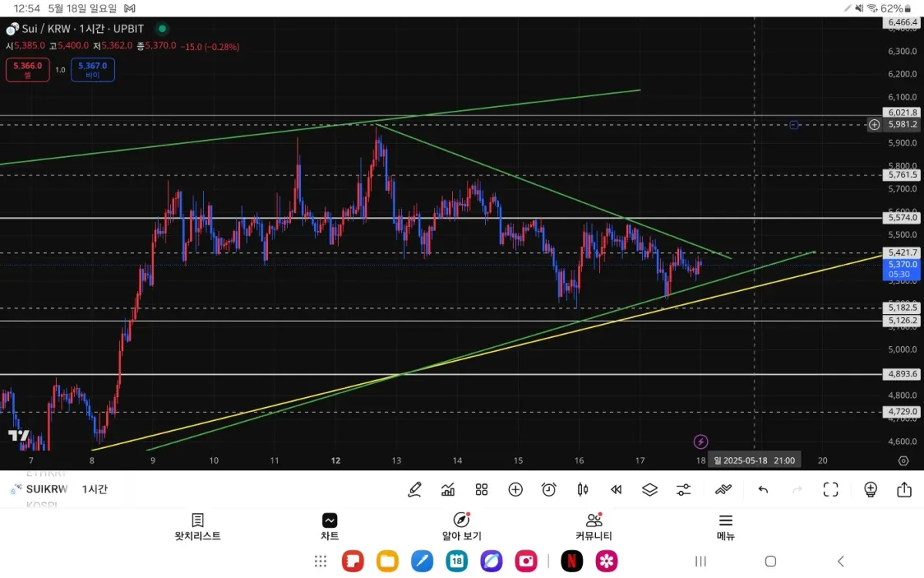The image size is (924, 578).
Task: Open the drawing pencil tool
Action: [415, 489]
